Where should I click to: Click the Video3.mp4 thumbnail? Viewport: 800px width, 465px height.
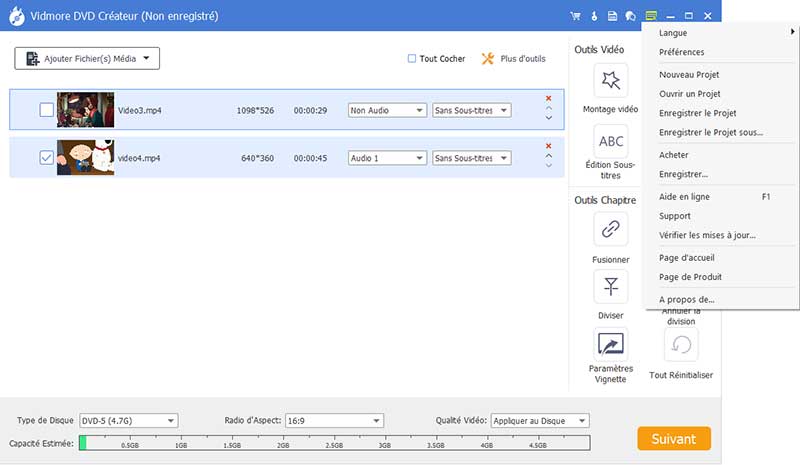pyautogui.click(x=85, y=110)
